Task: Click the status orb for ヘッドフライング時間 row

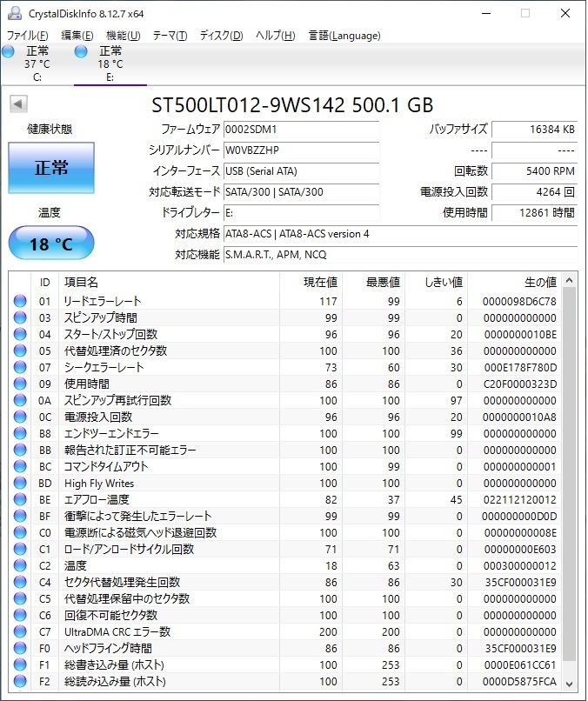Action: (20, 648)
